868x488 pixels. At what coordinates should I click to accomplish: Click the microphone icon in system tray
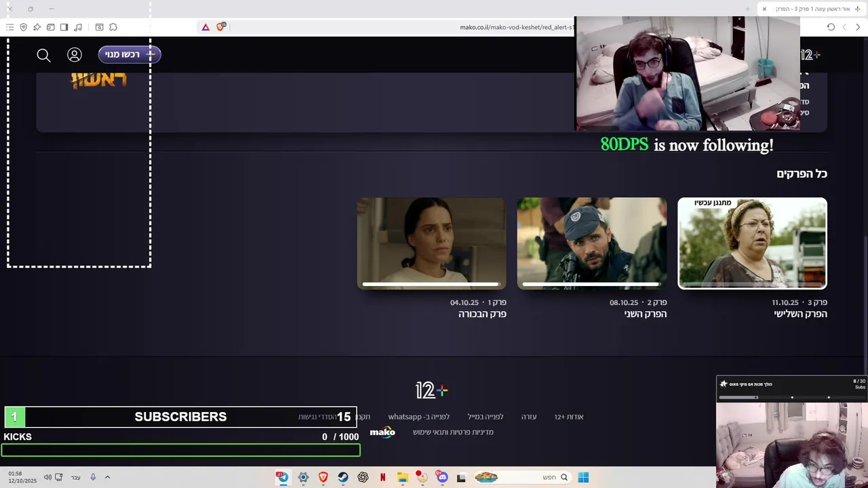click(x=93, y=477)
